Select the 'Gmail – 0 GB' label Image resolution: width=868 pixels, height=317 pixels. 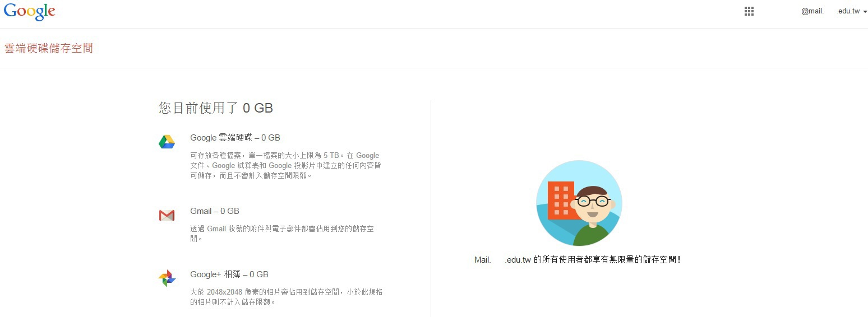[x=215, y=211]
